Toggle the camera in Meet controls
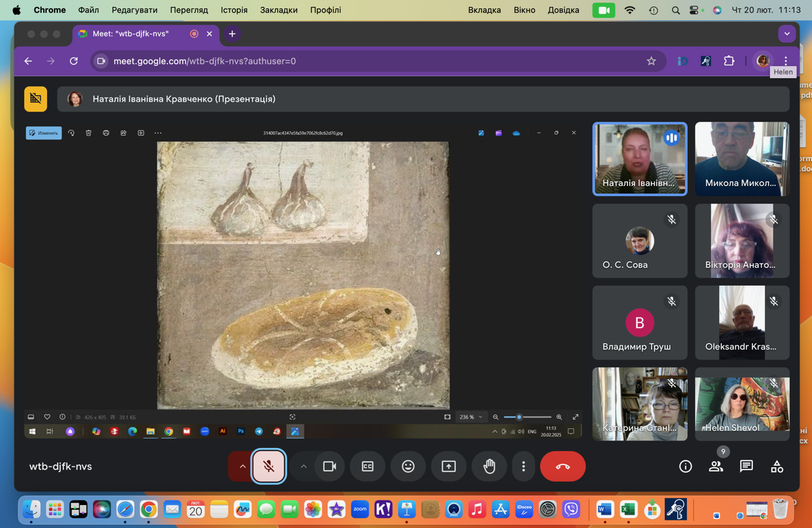This screenshot has width=812, height=528. [x=329, y=466]
